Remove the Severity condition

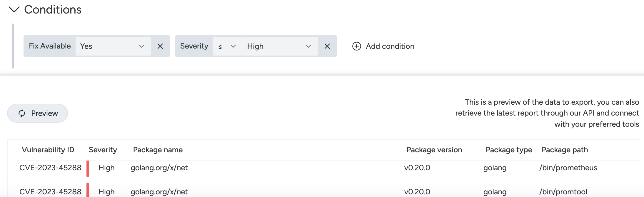327,46
